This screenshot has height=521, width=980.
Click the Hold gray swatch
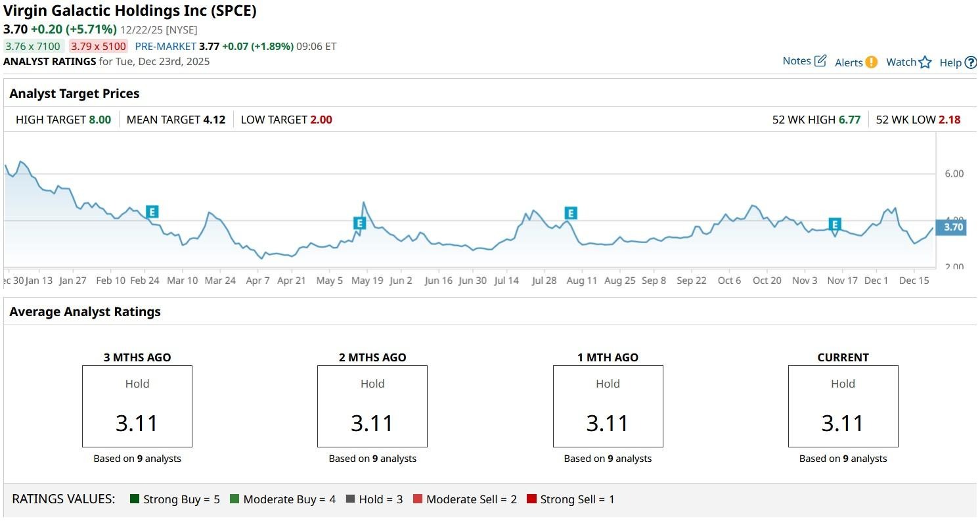pyautogui.click(x=350, y=499)
